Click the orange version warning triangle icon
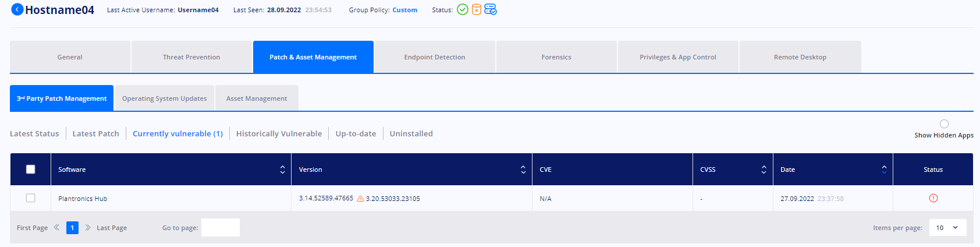Image resolution: width=980 pixels, height=247 pixels. pyautogui.click(x=360, y=199)
